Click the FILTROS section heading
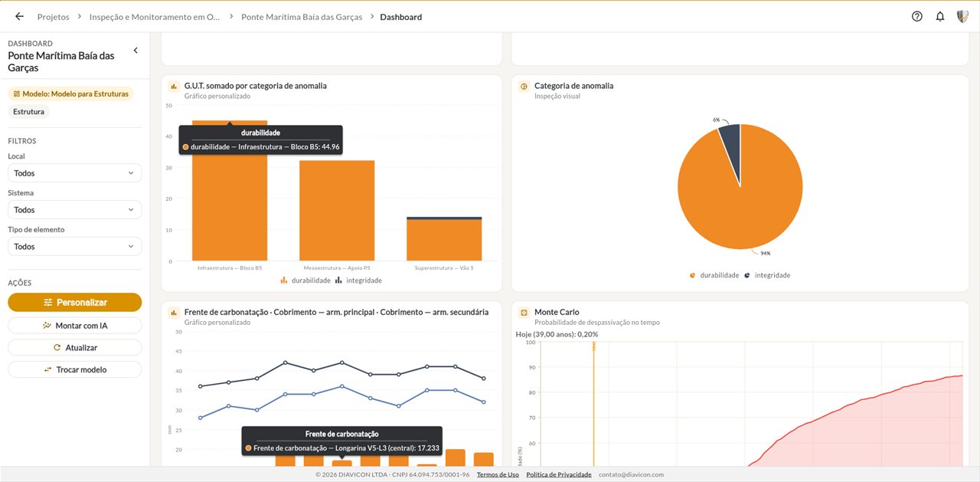The width and height of the screenshot is (980, 482). [22, 141]
